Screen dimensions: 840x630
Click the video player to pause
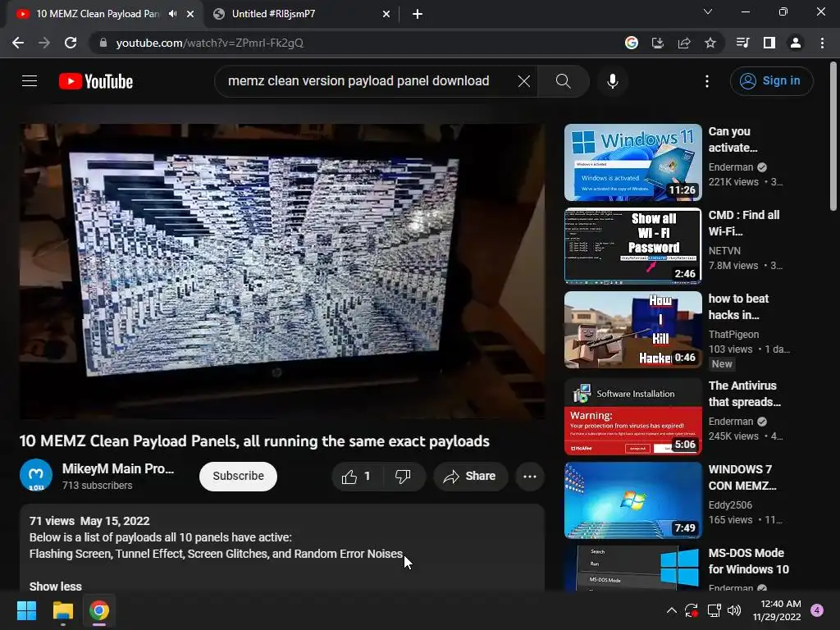coord(282,272)
